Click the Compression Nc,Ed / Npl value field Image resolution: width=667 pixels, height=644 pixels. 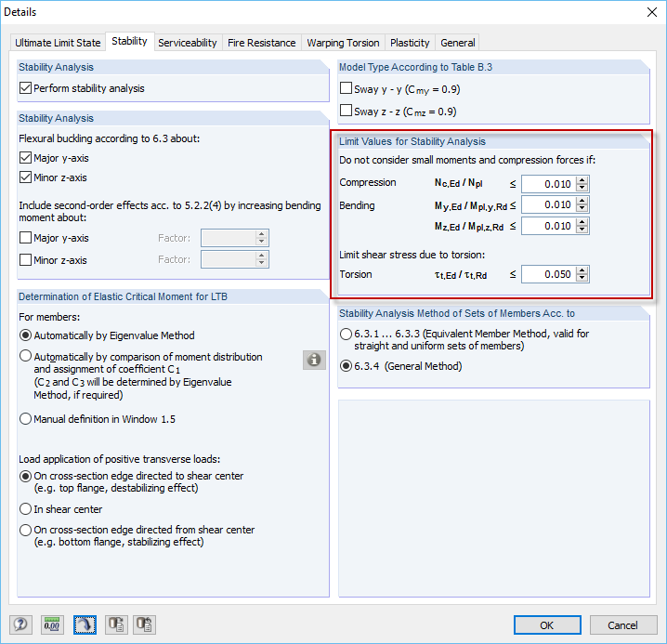[548, 184]
